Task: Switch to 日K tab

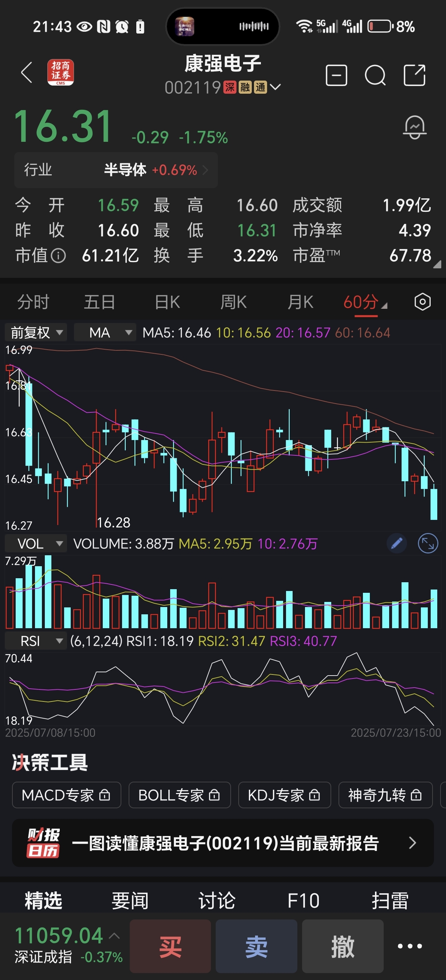Action: point(167,302)
